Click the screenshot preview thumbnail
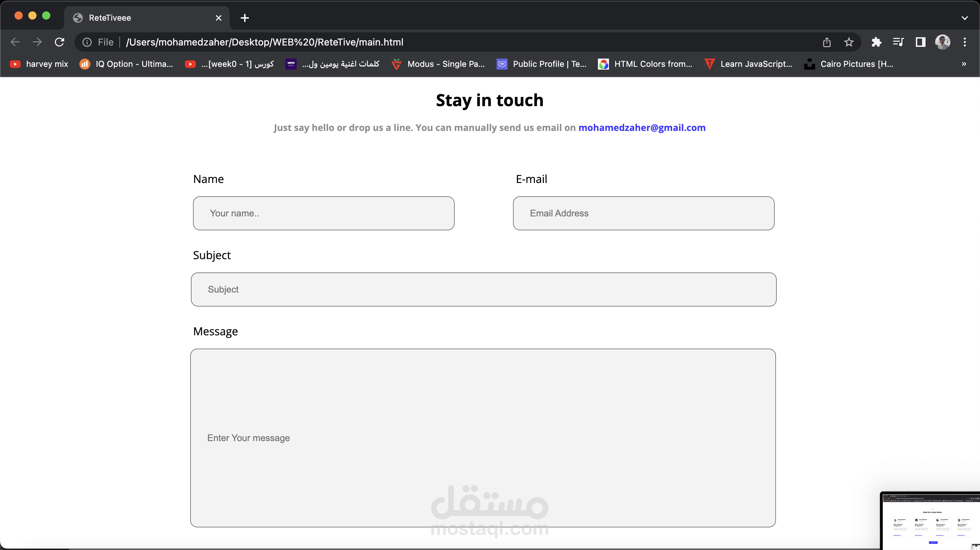980x550 pixels. [x=931, y=521]
